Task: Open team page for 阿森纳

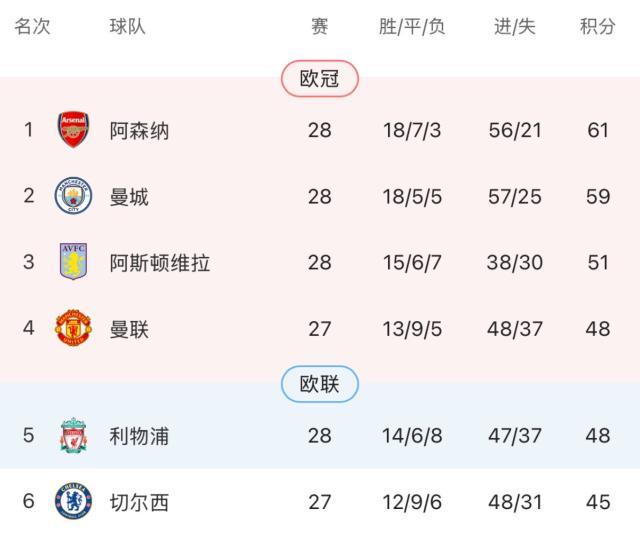Action: (139, 131)
